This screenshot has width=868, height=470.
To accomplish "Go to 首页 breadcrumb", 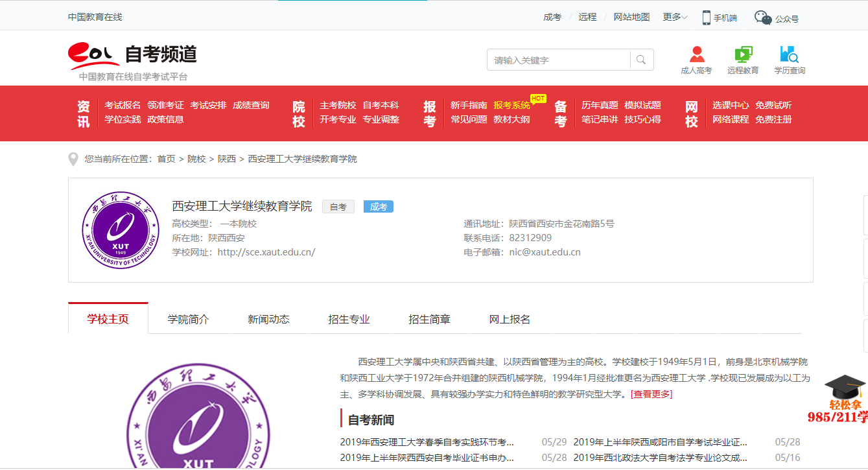I will pyautogui.click(x=167, y=159).
